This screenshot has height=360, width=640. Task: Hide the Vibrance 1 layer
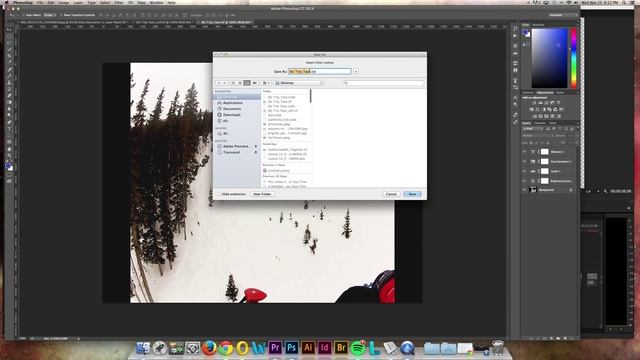(524, 152)
